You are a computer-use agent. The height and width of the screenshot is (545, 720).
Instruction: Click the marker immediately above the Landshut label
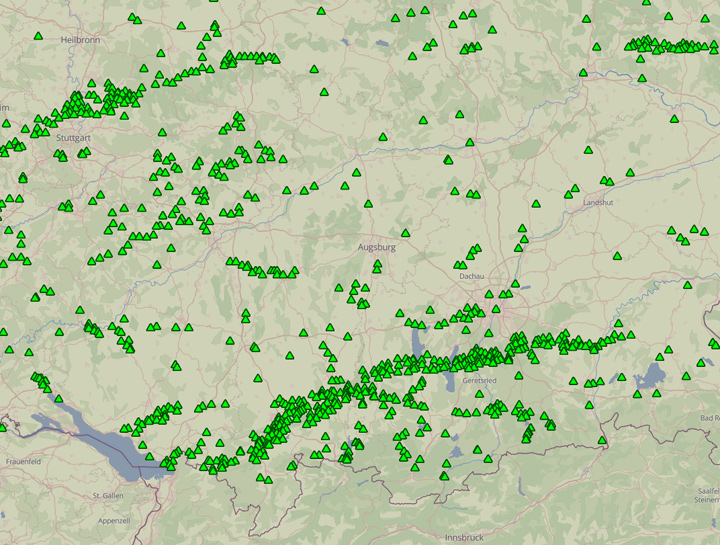(606, 181)
